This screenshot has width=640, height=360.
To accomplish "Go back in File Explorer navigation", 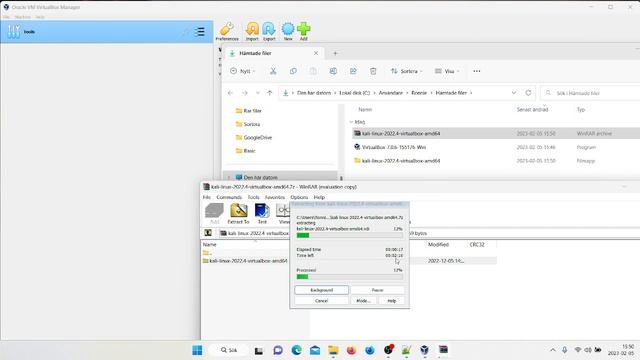I will click(230, 93).
